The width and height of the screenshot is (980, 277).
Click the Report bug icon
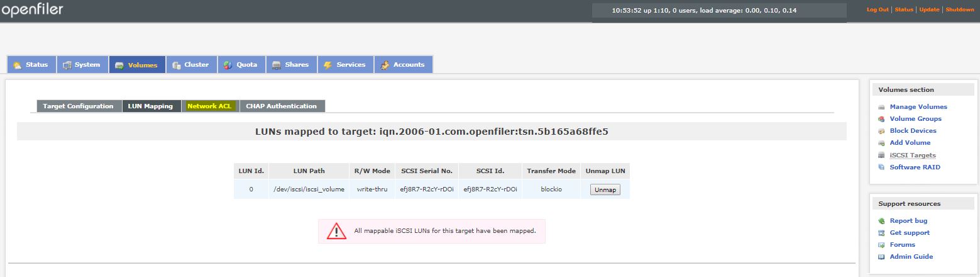(882, 221)
